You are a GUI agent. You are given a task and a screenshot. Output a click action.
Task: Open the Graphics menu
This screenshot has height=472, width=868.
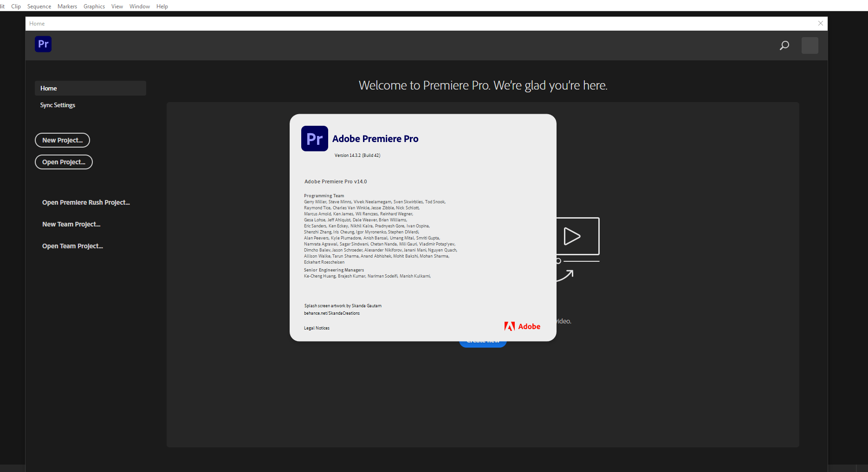coord(94,6)
